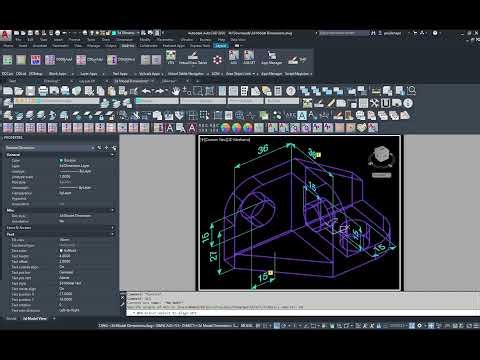Open workspace switching gear in status bar

[x=419, y=325]
